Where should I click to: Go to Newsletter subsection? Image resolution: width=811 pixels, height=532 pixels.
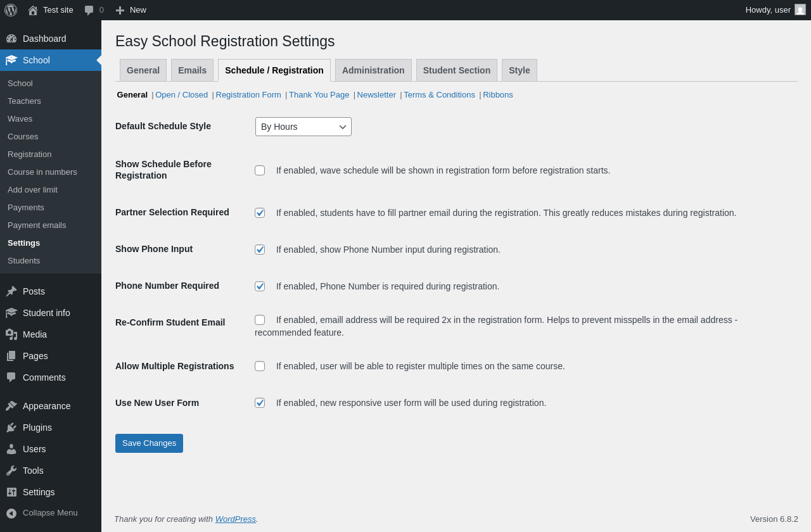click(376, 95)
